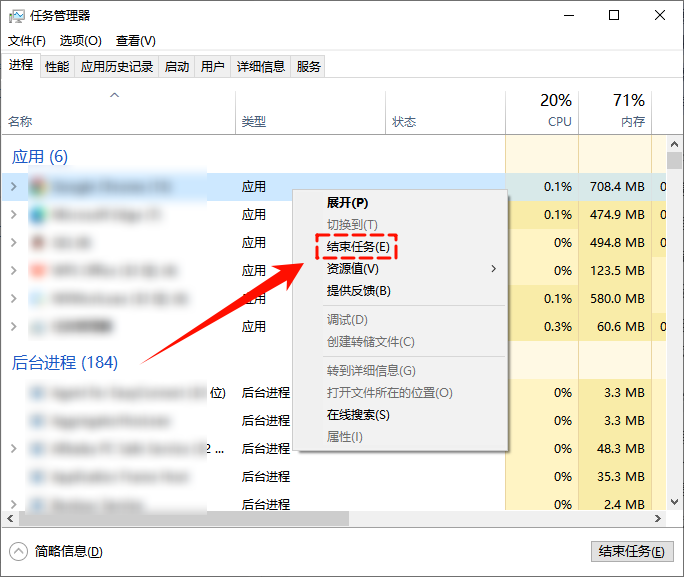684x577 pixels.
Task: Expand the app row using 494.8 MB
Action: (x=14, y=242)
